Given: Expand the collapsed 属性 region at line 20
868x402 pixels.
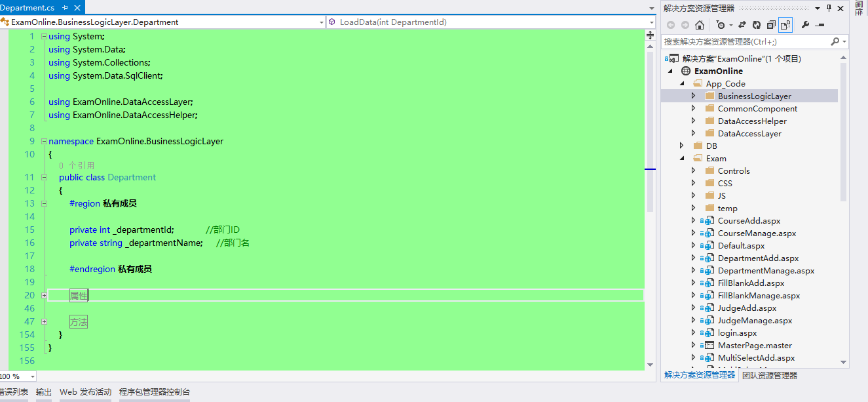Looking at the screenshot, I should pyautogui.click(x=44, y=295).
